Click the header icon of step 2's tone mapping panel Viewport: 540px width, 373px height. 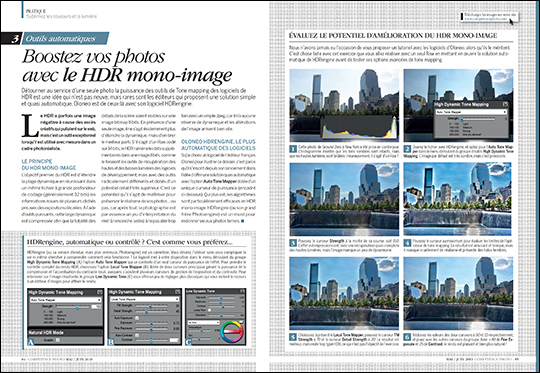coord(505,104)
